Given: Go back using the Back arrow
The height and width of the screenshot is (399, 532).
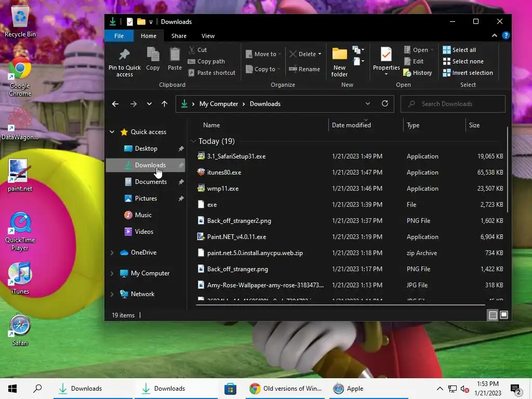Looking at the screenshot, I should pyautogui.click(x=115, y=104).
